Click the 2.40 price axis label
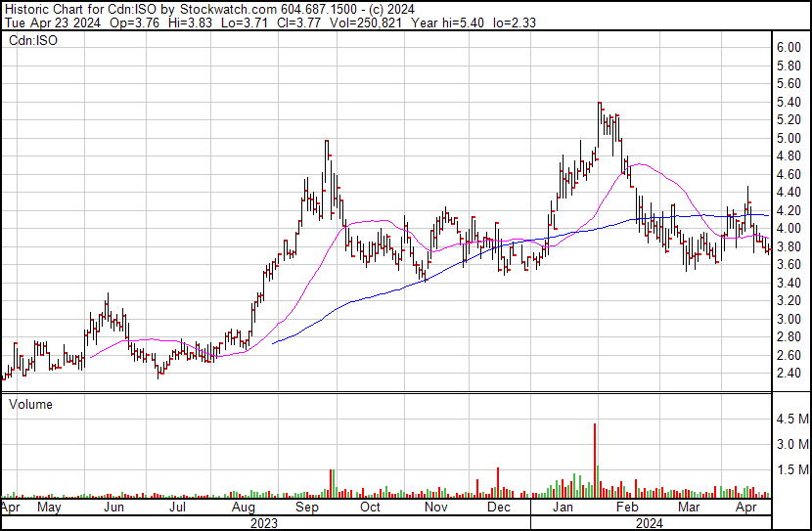Image resolution: width=812 pixels, height=531 pixels. (789, 374)
